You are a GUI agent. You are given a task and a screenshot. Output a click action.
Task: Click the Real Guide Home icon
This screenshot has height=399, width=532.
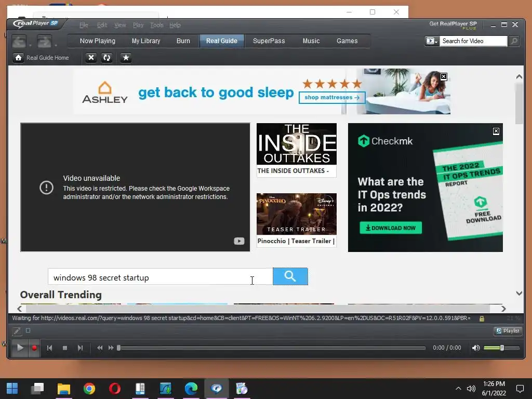18,58
